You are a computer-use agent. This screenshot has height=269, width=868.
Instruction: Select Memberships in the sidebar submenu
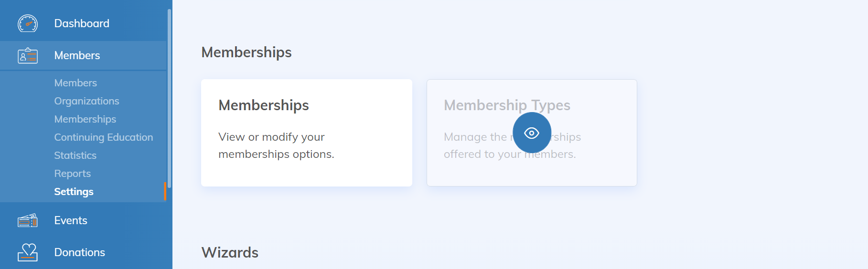coord(85,119)
